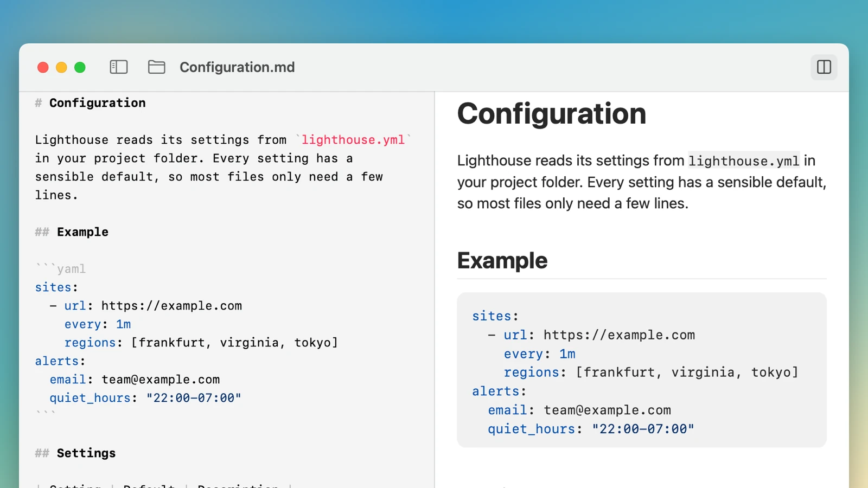Click 'alerts:' line in the editor
This screenshot has width=868, height=488.
coord(61,361)
